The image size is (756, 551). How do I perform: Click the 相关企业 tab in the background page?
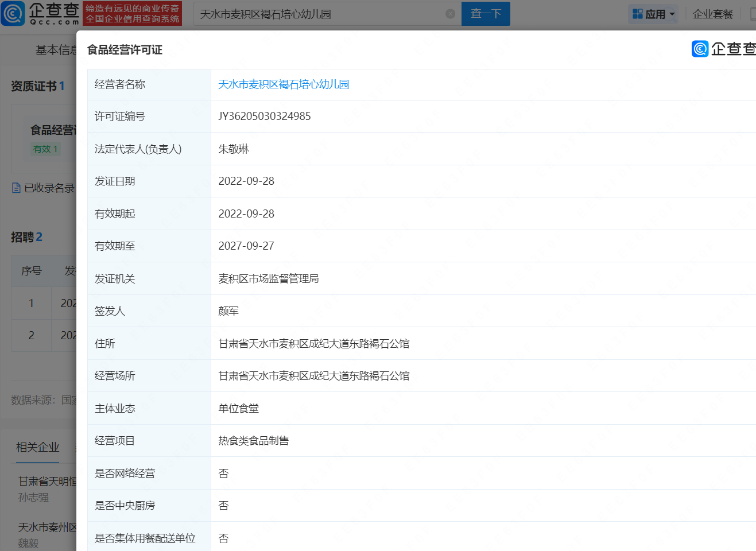[x=38, y=447]
